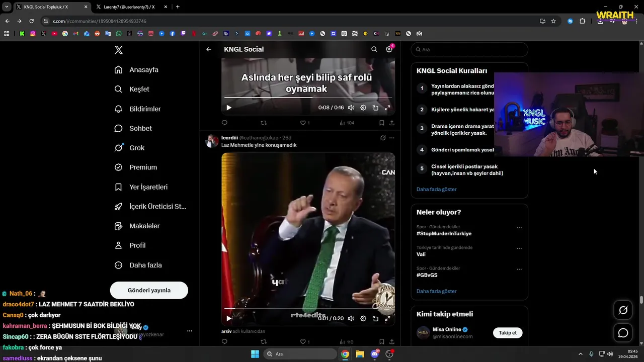Switch to Larenty7 browser tab
This screenshot has height=362, width=644.
tap(129, 7)
